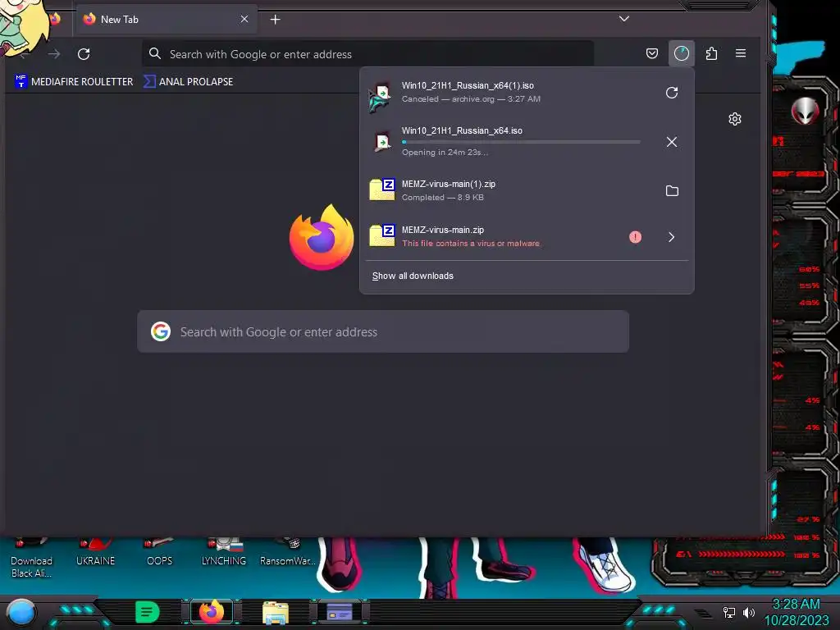The height and width of the screenshot is (630, 840).
Task: Open the RansomWar... desktop shortcut
Action: 288,553
